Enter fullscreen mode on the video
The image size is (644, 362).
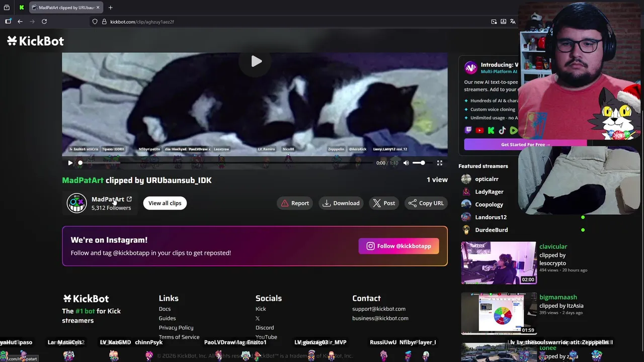(x=440, y=163)
